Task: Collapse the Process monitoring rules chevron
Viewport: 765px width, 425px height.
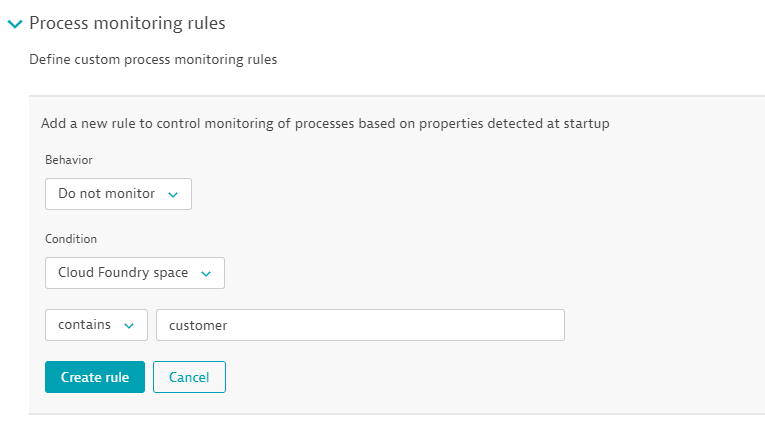Action: (15, 23)
